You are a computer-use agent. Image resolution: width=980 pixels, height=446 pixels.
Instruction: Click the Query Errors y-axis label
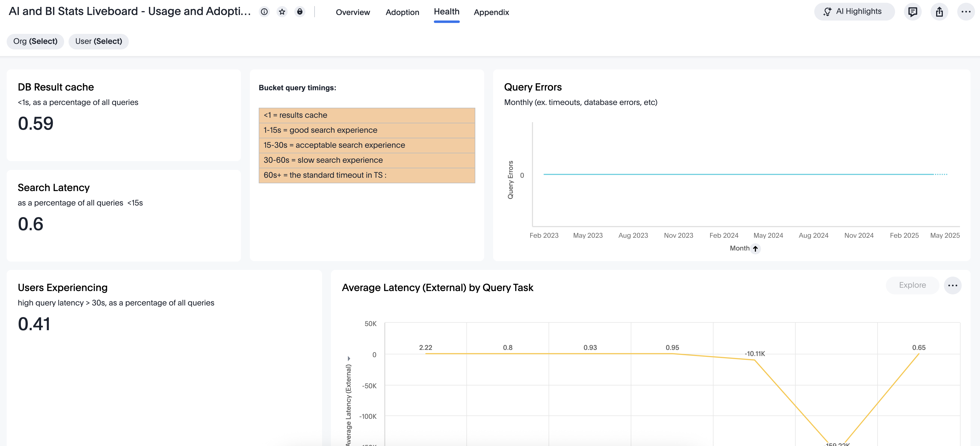pos(511,180)
